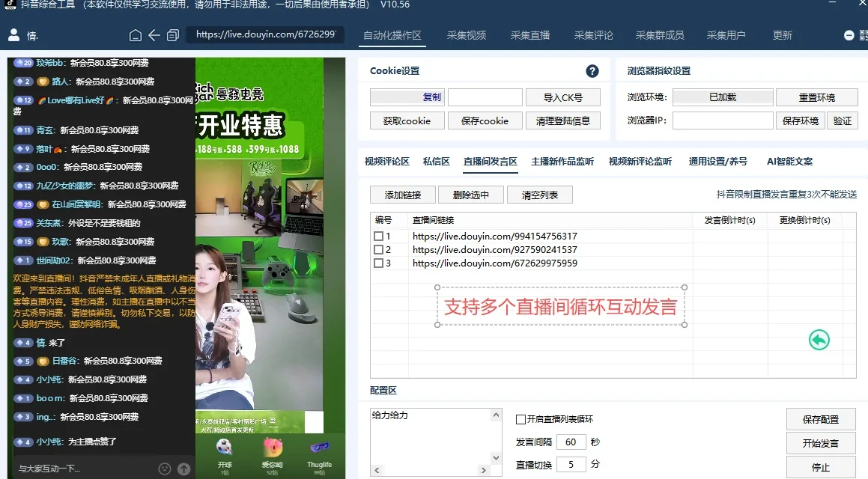Click the green circular back arrow icon

point(819,340)
